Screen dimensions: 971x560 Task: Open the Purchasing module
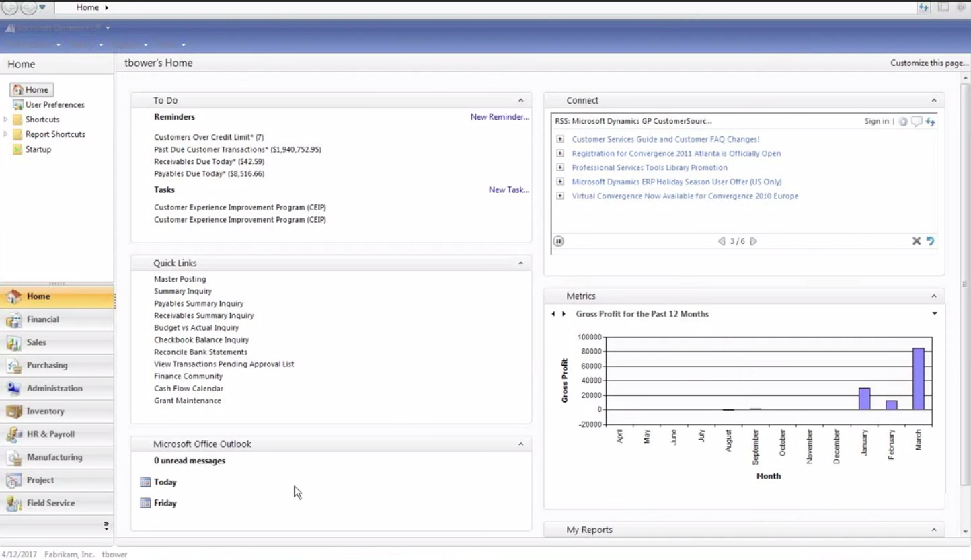[x=47, y=366]
